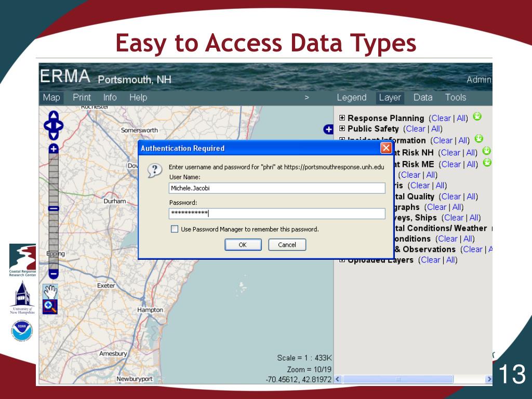Click All link for Ships row
Viewport: 532px width, 399px height.
[474, 218]
